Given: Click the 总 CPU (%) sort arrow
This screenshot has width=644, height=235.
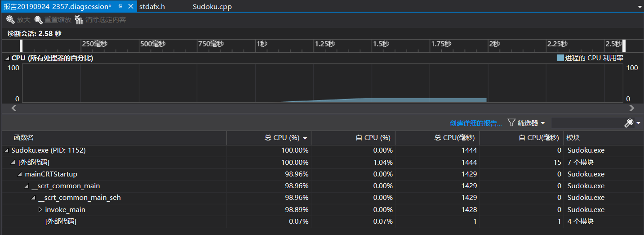Looking at the screenshot, I should click(306, 138).
